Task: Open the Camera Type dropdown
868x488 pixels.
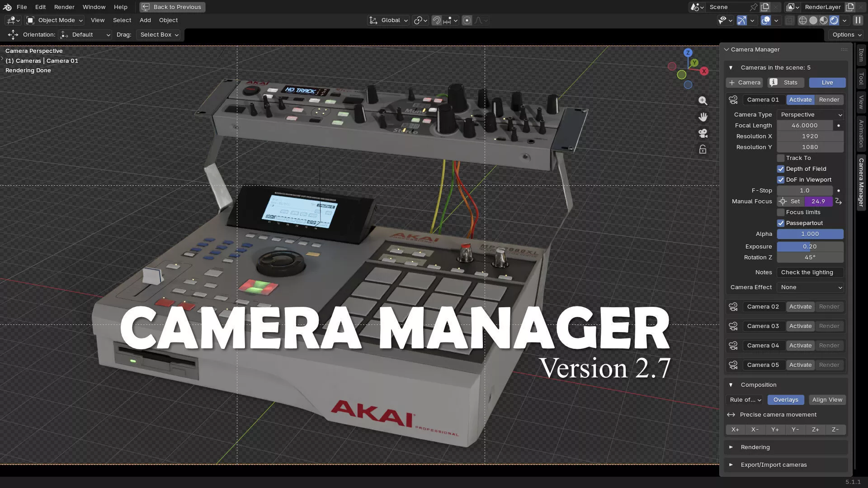Action: click(x=810, y=115)
